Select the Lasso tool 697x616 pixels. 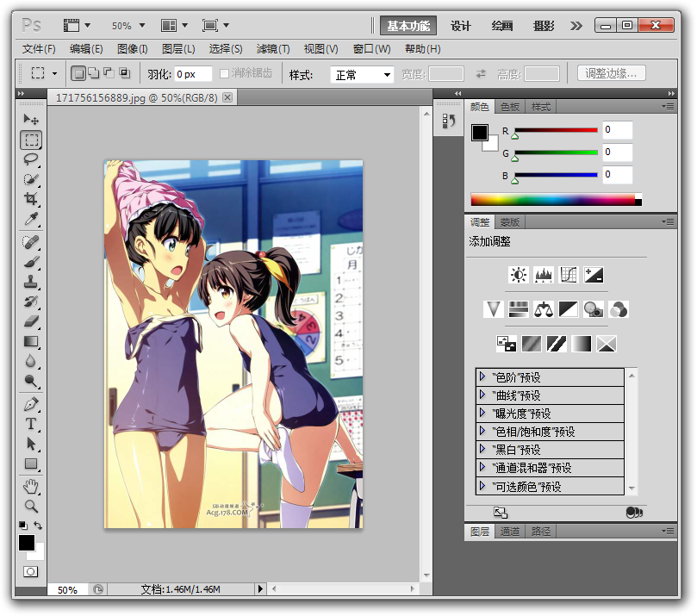click(x=31, y=159)
